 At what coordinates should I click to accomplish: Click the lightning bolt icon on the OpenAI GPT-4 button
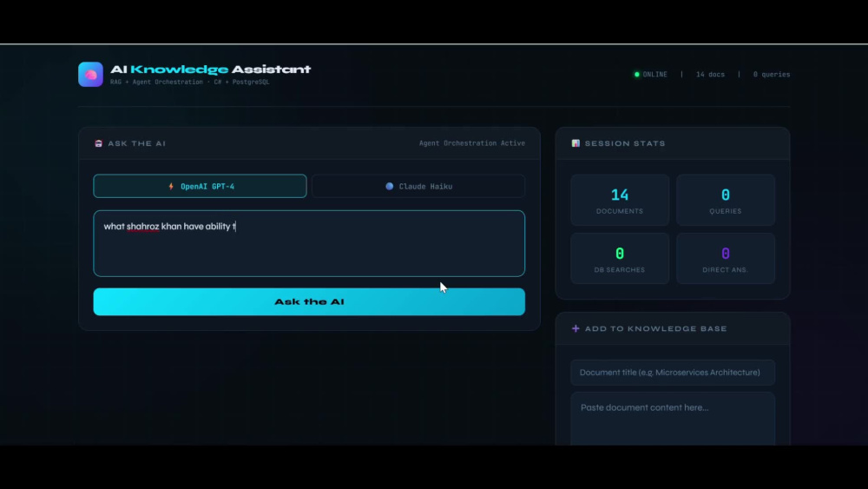pos(171,186)
